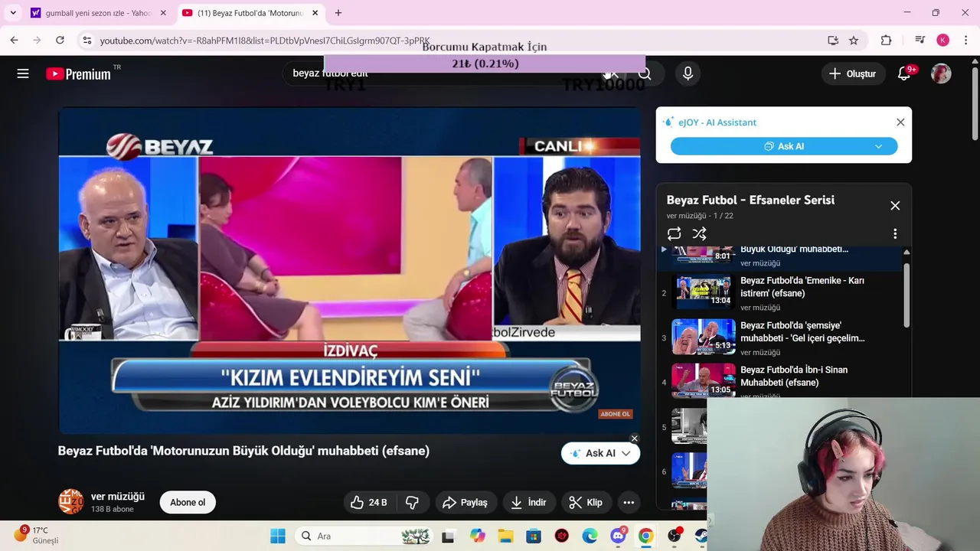The height and width of the screenshot is (551, 980).
Task: Download the video with İndir
Action: coord(528,502)
